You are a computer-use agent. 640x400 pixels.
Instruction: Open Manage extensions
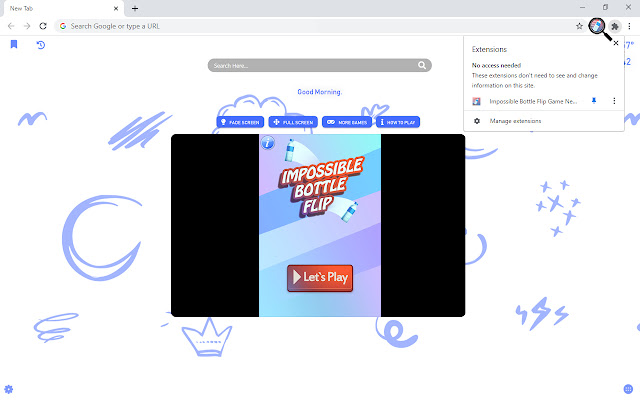515,121
